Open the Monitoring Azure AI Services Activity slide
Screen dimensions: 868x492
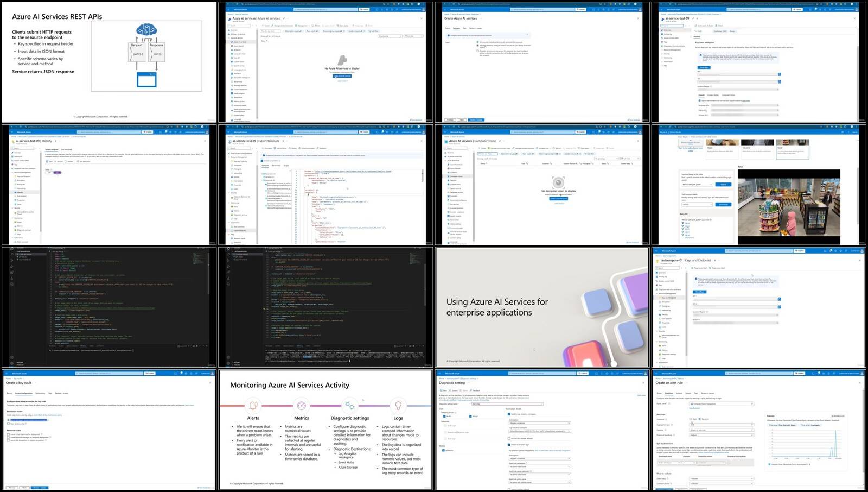click(x=325, y=430)
